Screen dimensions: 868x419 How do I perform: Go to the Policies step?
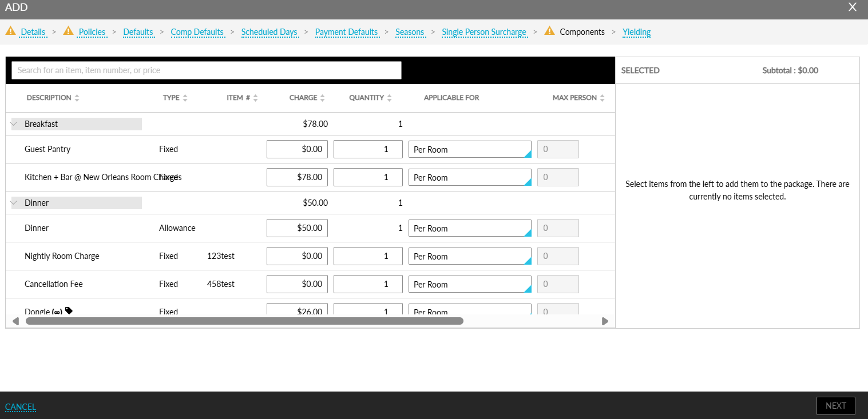click(92, 32)
